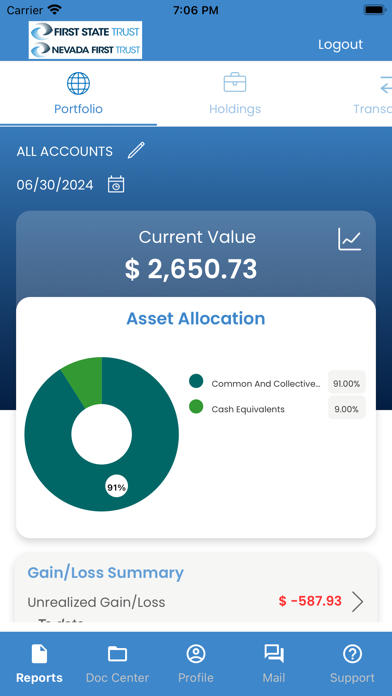Open Reports in bottom bar
The image size is (392, 696).
click(40, 664)
